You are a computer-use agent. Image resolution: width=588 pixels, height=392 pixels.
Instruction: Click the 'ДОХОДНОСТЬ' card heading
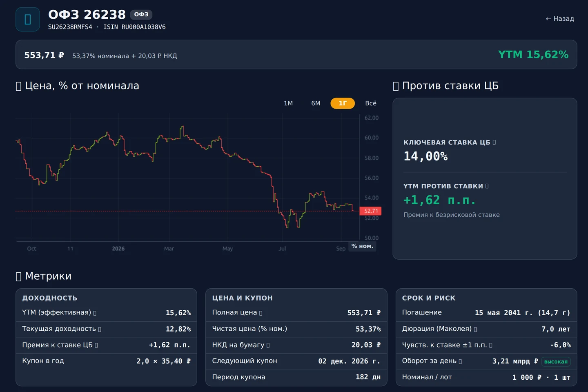coord(50,298)
